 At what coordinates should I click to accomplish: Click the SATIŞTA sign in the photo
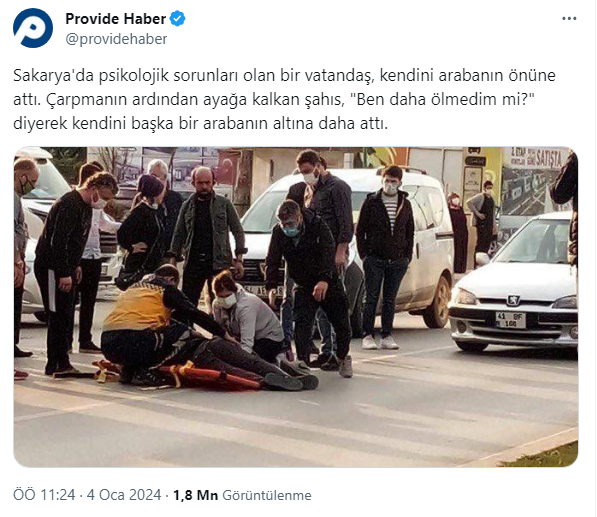click(x=536, y=157)
